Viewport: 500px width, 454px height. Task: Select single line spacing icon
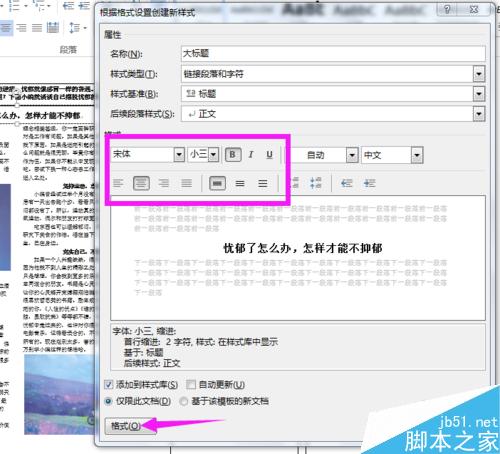tap(217, 183)
